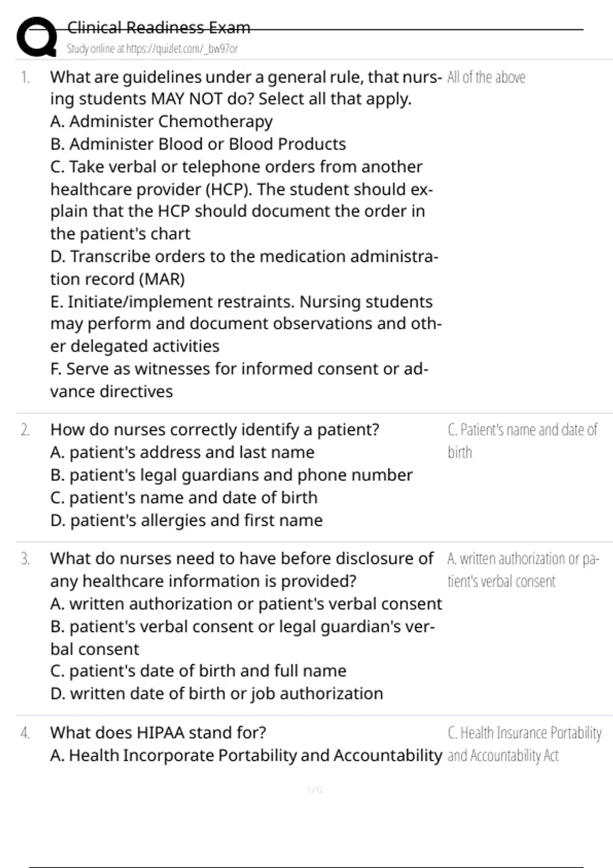Click answer 'C. Patient's name and date of birth'
613x868 pixels.
pos(523,441)
